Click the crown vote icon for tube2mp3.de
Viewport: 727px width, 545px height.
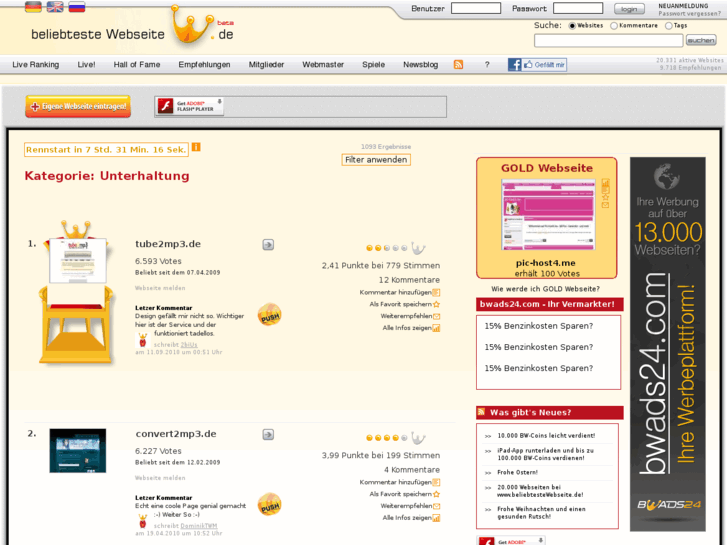click(418, 249)
